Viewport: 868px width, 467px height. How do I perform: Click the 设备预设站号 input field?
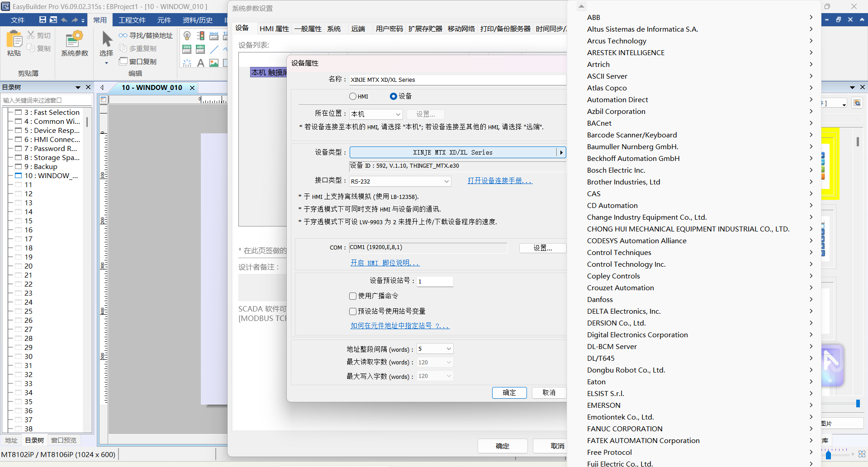tap(434, 281)
